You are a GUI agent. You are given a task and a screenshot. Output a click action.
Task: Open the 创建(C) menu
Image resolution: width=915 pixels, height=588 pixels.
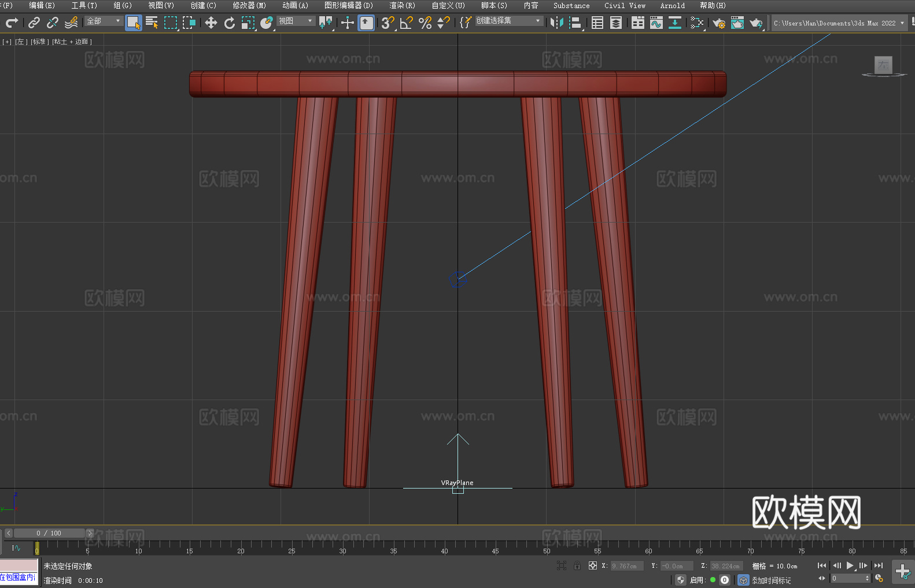[x=203, y=5]
